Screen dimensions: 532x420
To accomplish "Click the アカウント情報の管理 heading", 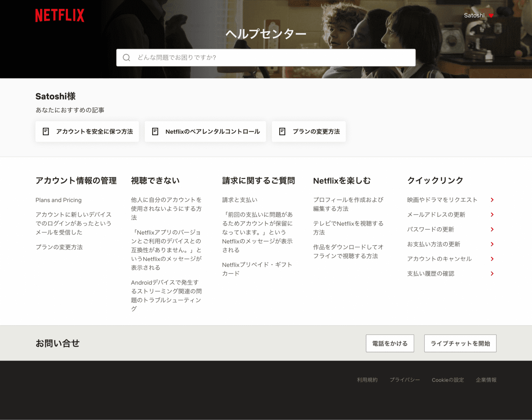I will [76, 180].
